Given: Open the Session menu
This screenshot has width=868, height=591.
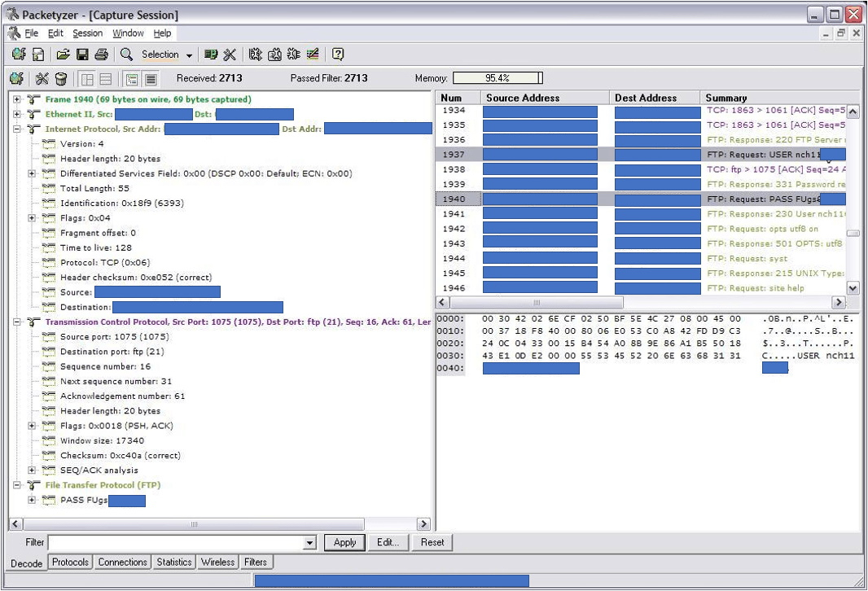Looking at the screenshot, I should pos(87,33).
